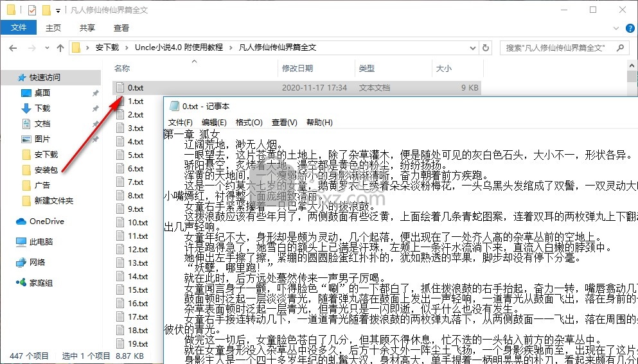Click 安下载 in the address breadcrumb
Viewport: 638px width, 364px height.
pyautogui.click(x=107, y=48)
